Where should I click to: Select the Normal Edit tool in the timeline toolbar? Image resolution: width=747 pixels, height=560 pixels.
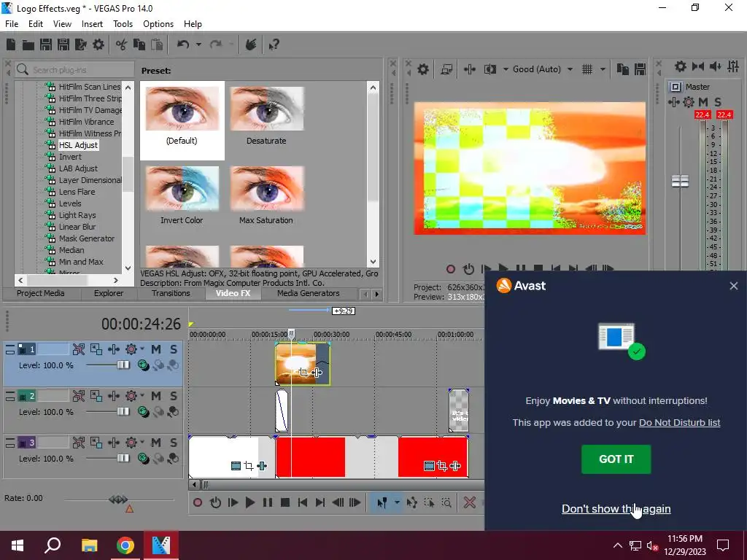[382, 502]
